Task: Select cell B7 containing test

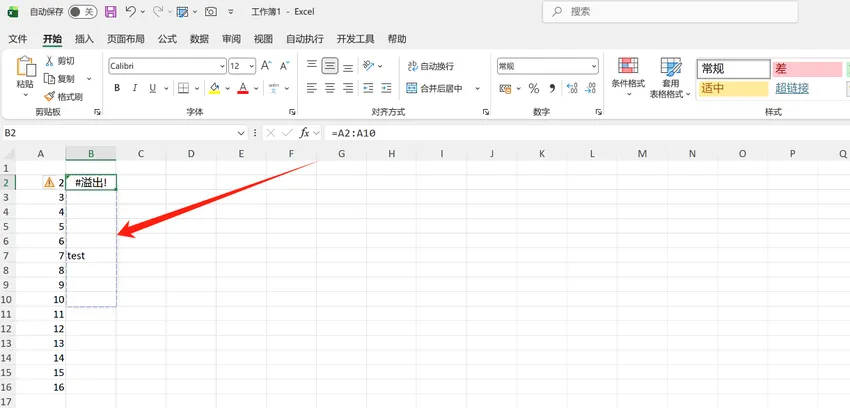Action: point(91,256)
